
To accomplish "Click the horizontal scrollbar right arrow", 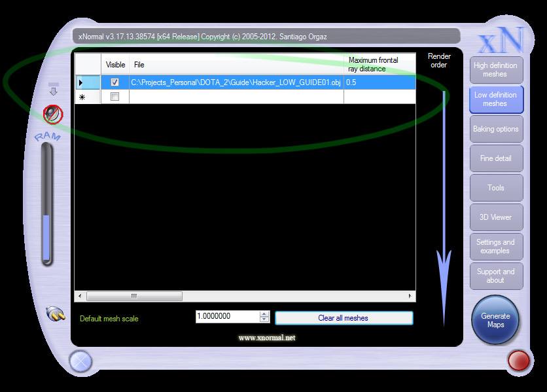I will 410,296.
